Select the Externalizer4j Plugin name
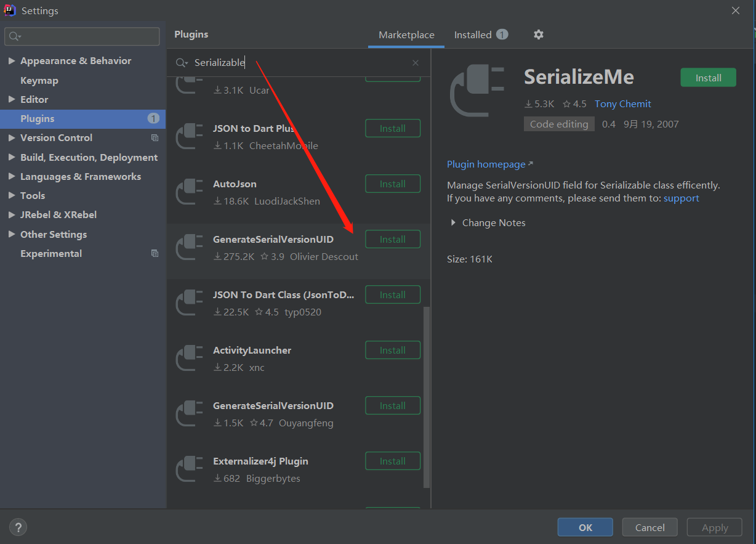Viewport: 756px width, 544px height. click(260, 461)
